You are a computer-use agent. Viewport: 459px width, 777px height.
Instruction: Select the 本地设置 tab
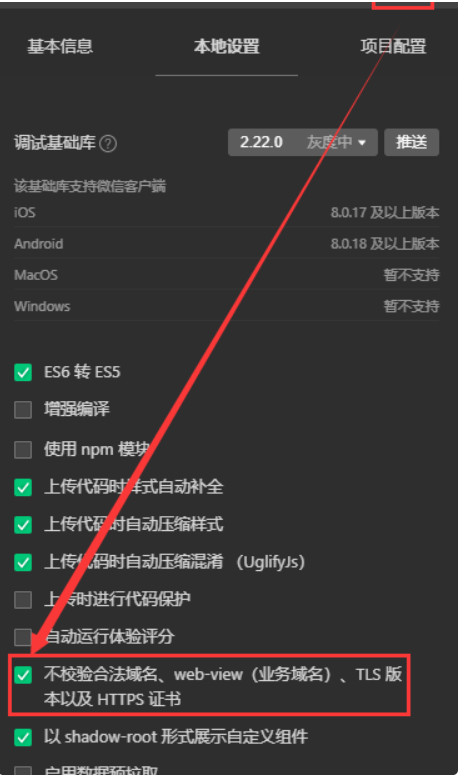click(227, 46)
